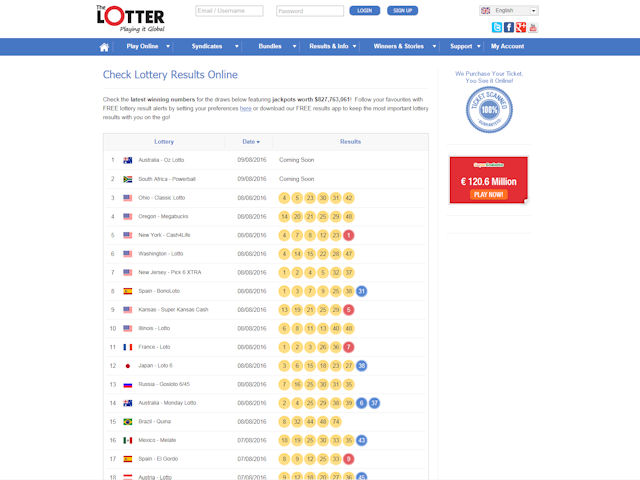Open the Facebook social icon
Image resolution: width=640 pixels, height=480 pixels.
(x=509, y=27)
